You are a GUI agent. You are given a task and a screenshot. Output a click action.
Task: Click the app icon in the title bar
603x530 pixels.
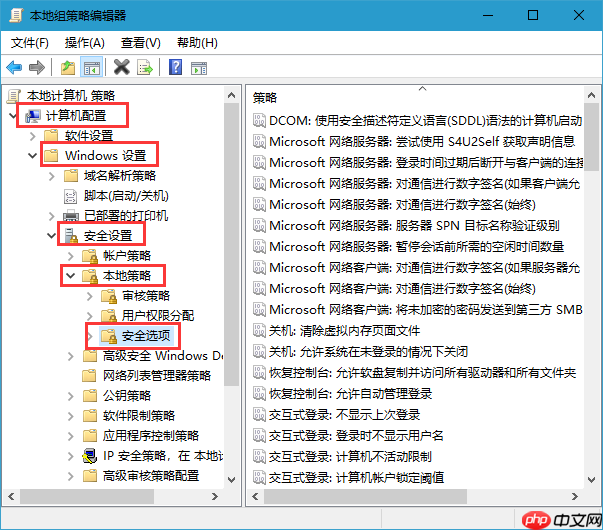16,15
